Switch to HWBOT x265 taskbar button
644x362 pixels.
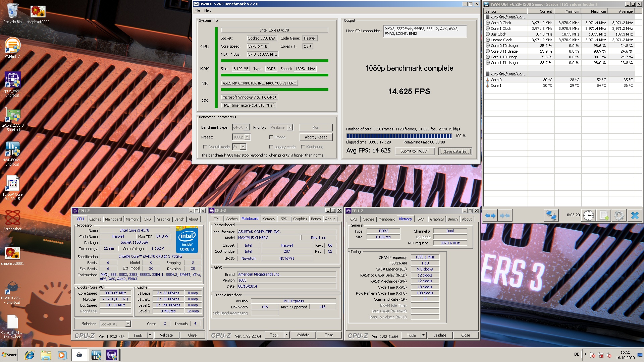coord(79,355)
